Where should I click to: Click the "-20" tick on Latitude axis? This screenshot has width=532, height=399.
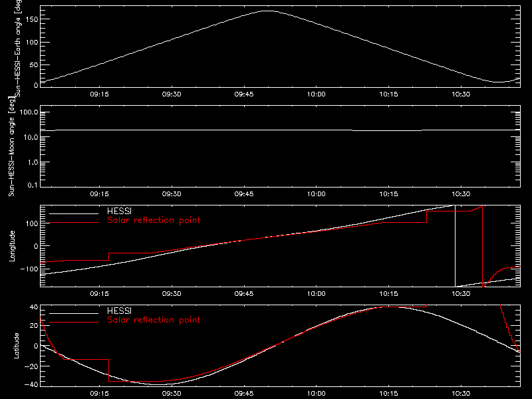pos(31,366)
